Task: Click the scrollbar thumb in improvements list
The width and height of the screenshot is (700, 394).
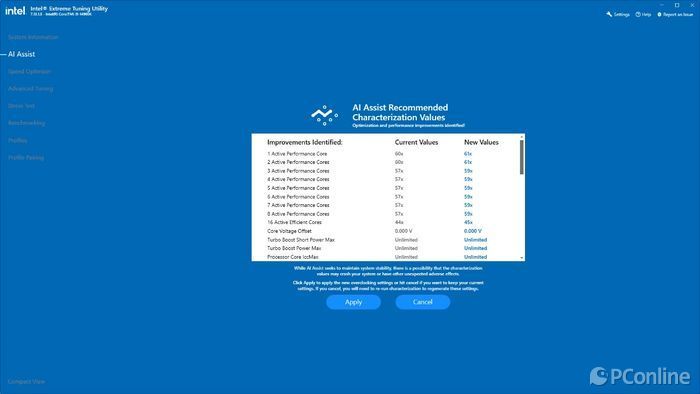Action: coord(521,157)
